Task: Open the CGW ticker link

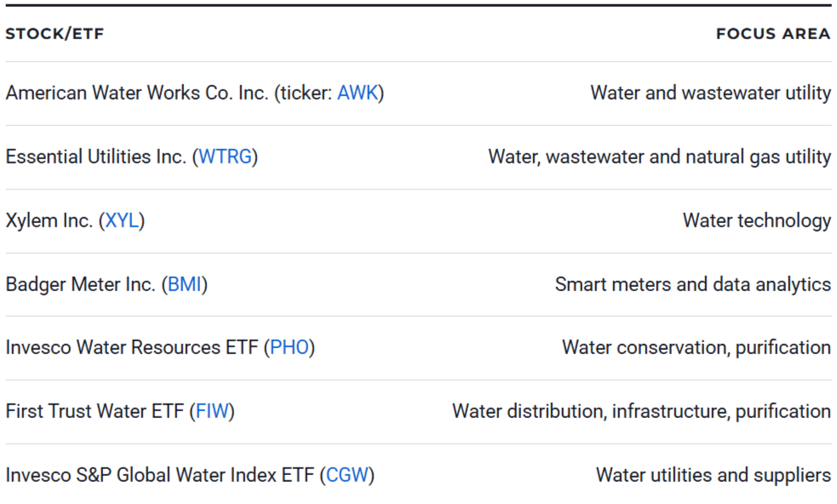Action: 347,475
